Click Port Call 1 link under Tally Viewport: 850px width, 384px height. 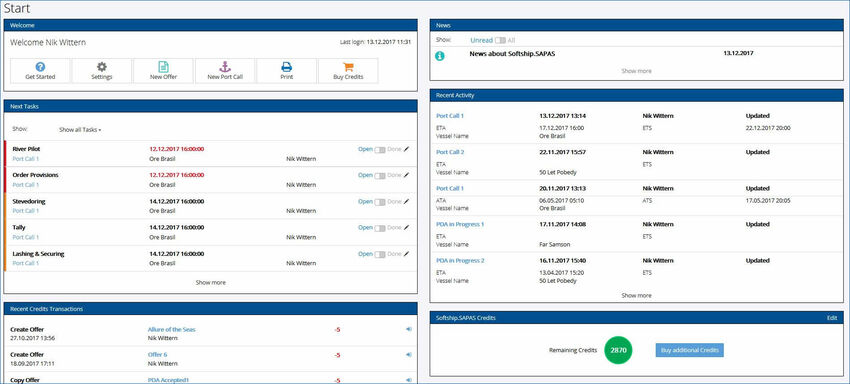(x=25, y=237)
